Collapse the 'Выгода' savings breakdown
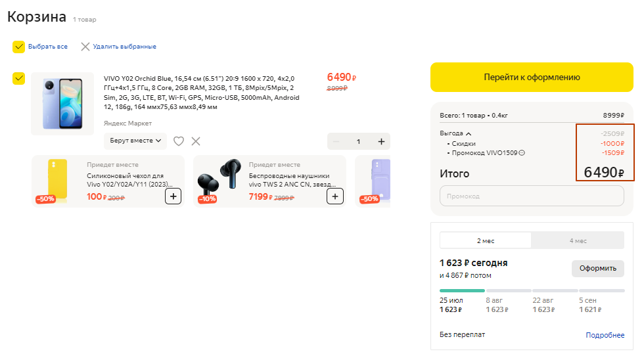The width and height of the screenshot is (644, 360). 469,133
